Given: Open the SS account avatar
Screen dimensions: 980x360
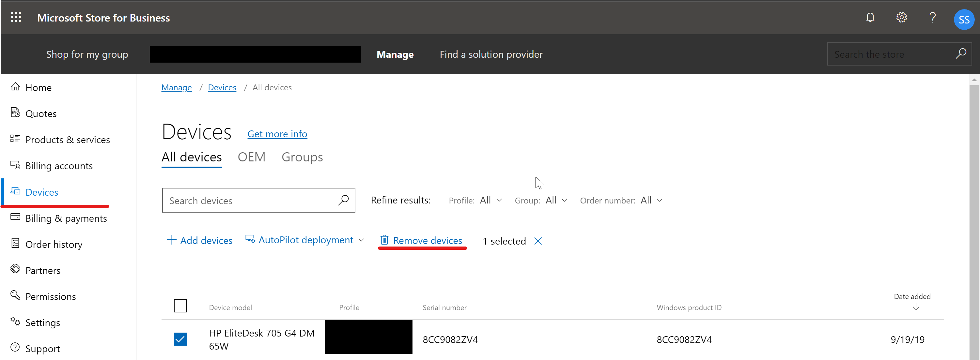Looking at the screenshot, I should click(x=964, y=19).
